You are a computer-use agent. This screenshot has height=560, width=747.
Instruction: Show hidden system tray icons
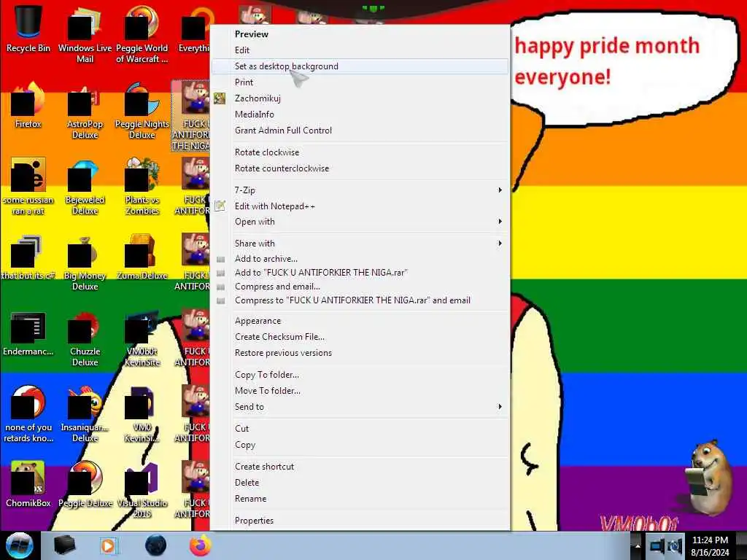click(x=638, y=546)
